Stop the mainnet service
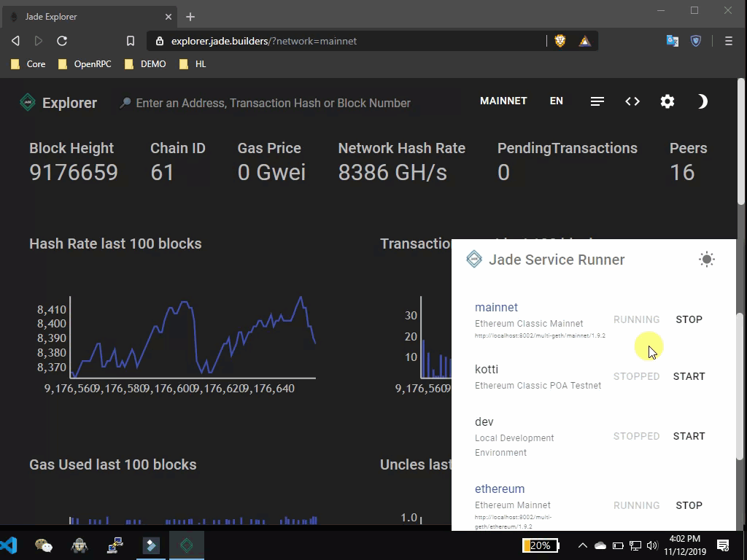The width and height of the screenshot is (747, 560). 689,319
